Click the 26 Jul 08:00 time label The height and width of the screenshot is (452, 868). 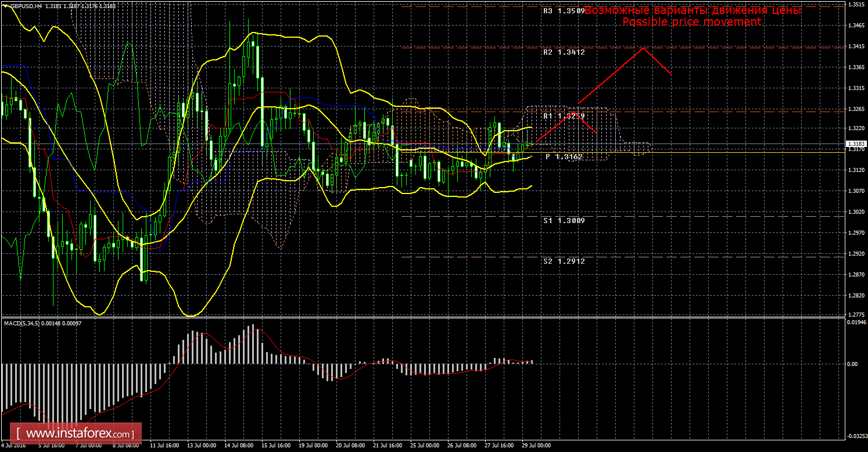[462, 446]
